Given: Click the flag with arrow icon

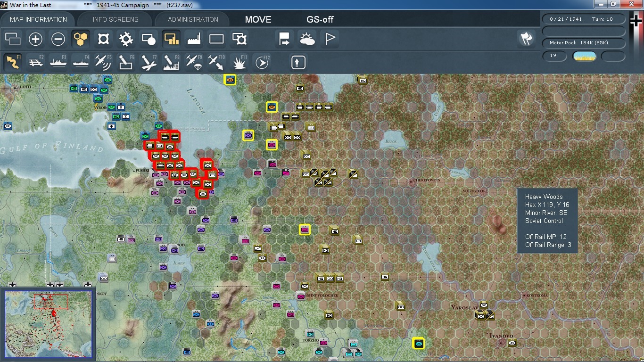Looking at the screenshot, I should tap(284, 39).
